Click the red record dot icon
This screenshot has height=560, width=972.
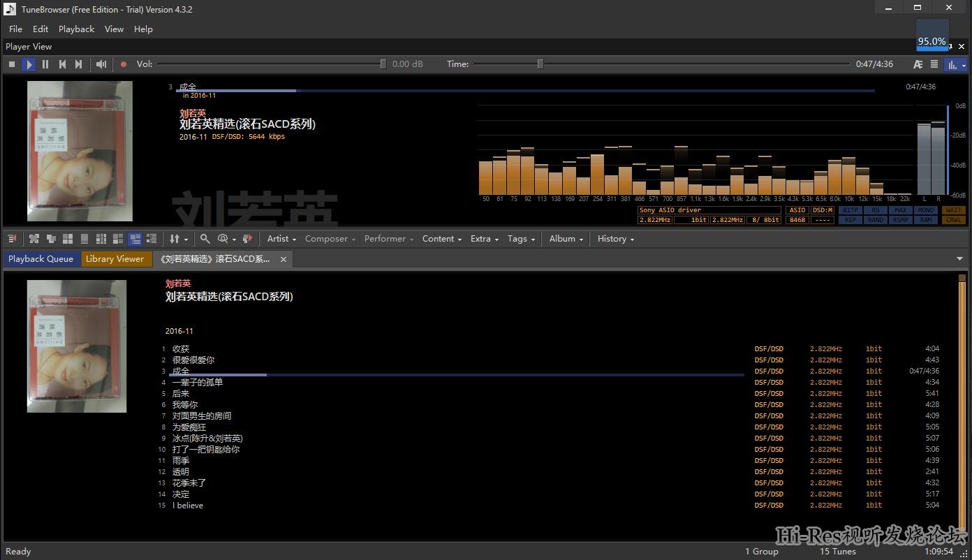coord(124,64)
